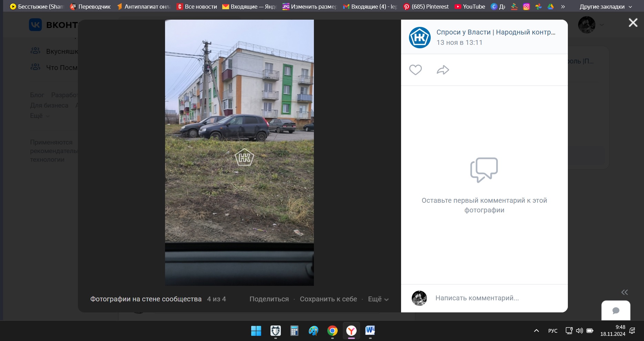This screenshot has width=644, height=341.
Task: Click the Блог menu item
Action: click(37, 95)
